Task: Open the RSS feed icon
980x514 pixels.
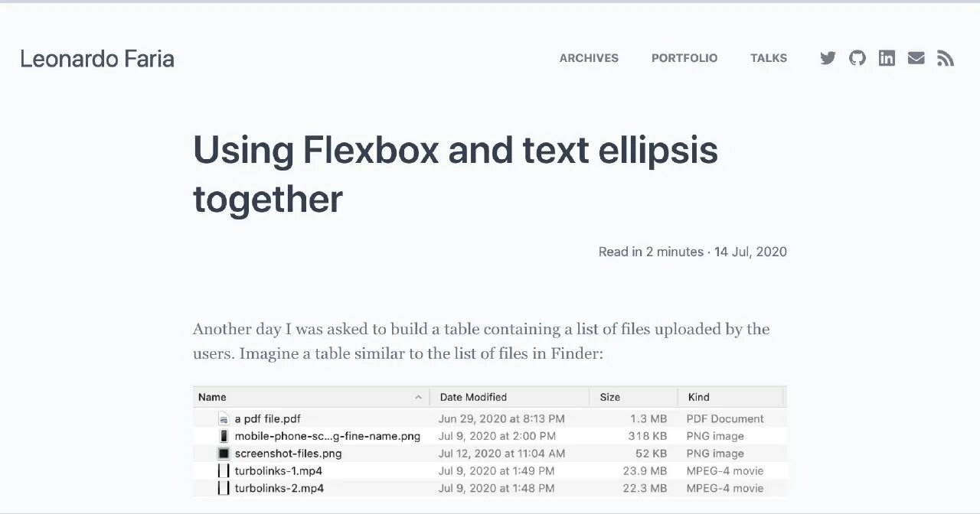Action: pyautogui.click(x=946, y=58)
